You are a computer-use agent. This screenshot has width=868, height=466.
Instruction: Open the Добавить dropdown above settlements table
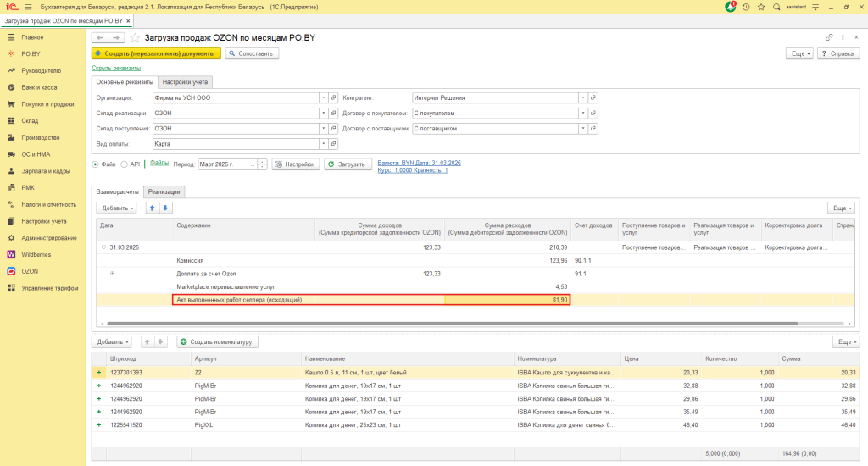click(116, 208)
